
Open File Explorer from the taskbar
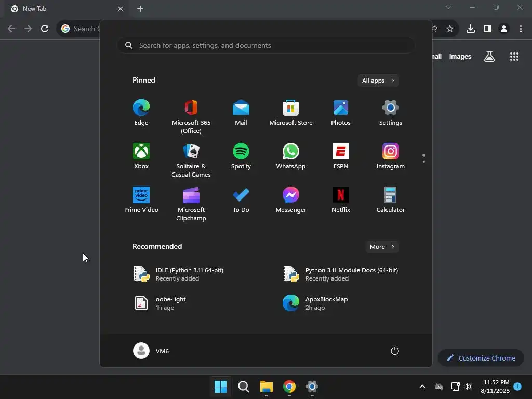267,387
